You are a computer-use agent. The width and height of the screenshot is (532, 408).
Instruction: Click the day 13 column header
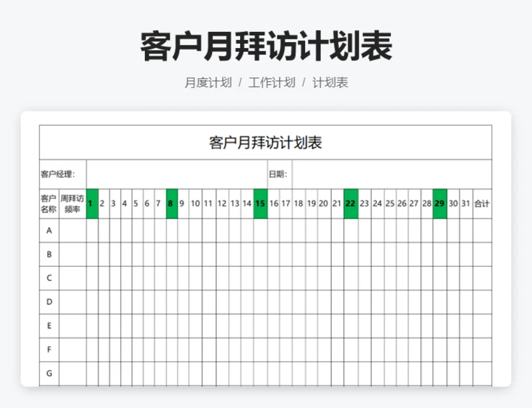pos(235,204)
